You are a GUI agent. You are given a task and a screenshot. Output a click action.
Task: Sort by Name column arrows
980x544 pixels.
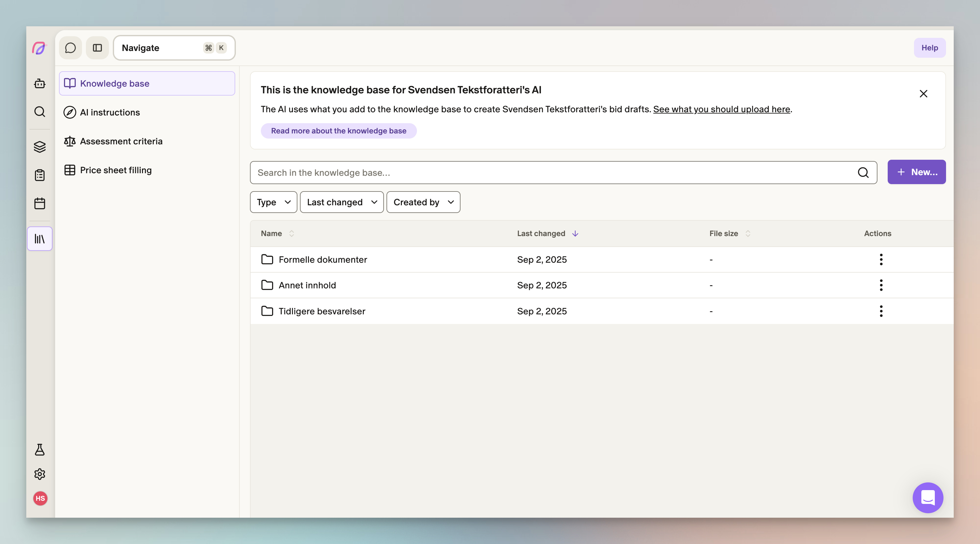point(291,234)
